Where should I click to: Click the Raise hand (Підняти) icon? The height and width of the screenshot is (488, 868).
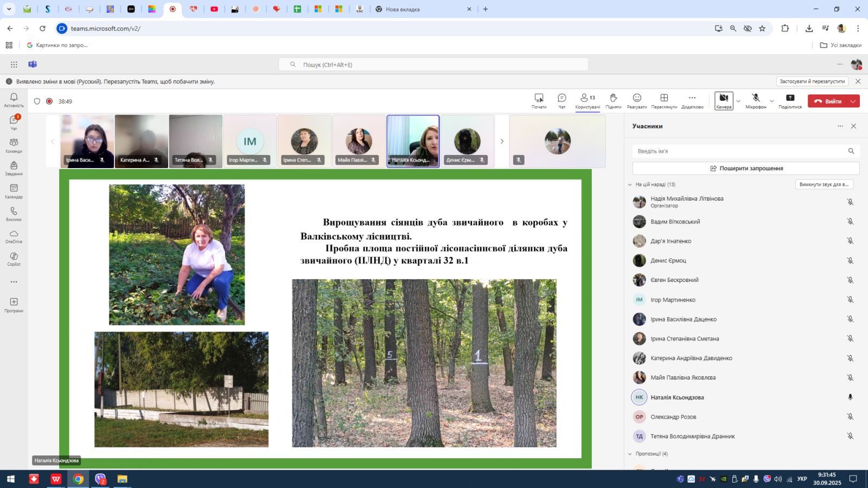pyautogui.click(x=613, y=100)
